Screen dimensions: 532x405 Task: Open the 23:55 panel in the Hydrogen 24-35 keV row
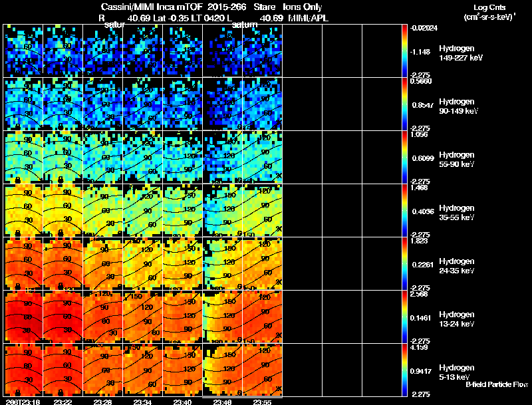262,263
